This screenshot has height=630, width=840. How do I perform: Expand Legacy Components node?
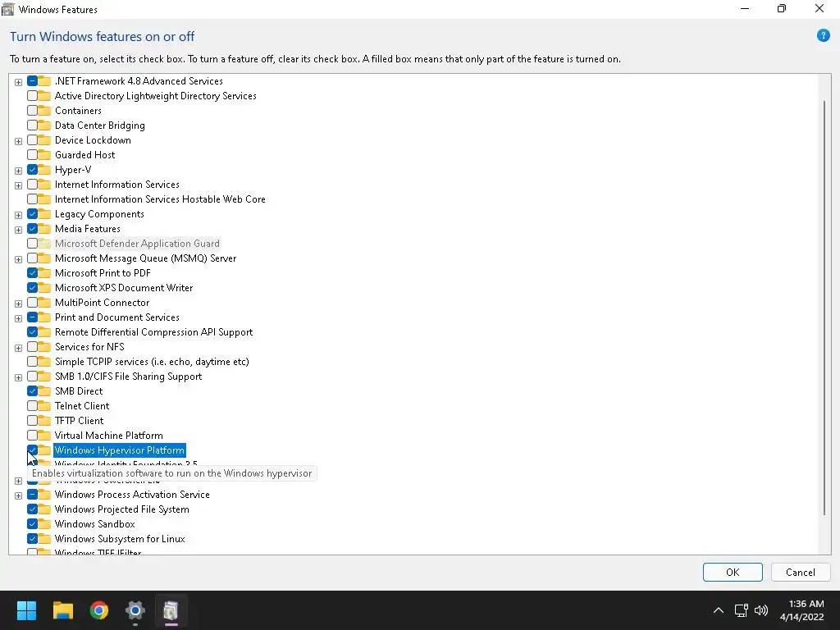(x=18, y=215)
